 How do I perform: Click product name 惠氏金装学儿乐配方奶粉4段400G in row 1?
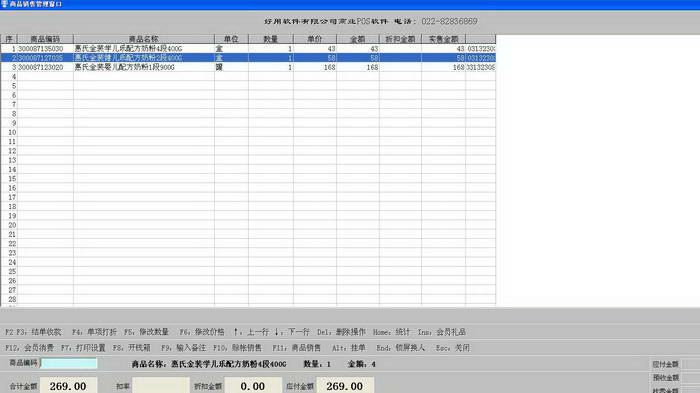click(128, 48)
